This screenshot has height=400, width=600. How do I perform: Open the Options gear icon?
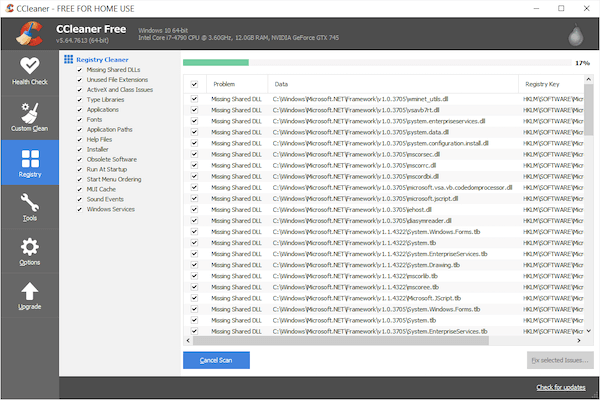[28, 248]
